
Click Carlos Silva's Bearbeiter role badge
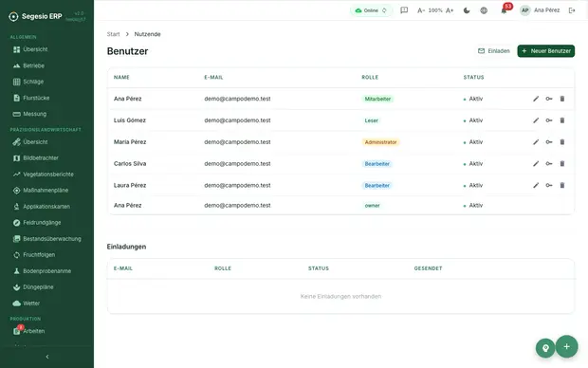coord(377,164)
